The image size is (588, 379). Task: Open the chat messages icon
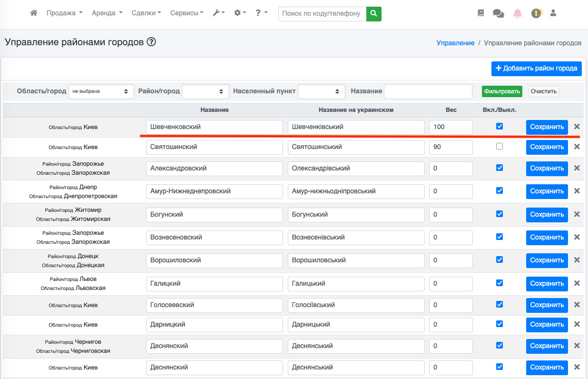[x=498, y=13]
